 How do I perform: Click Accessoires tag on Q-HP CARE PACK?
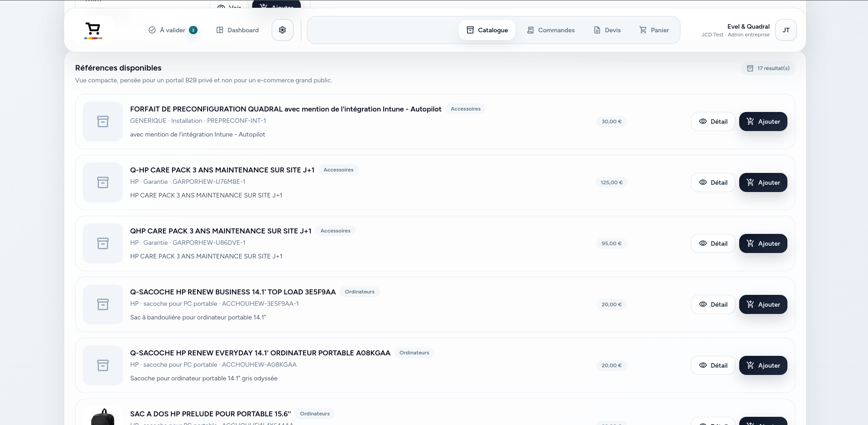pos(339,170)
